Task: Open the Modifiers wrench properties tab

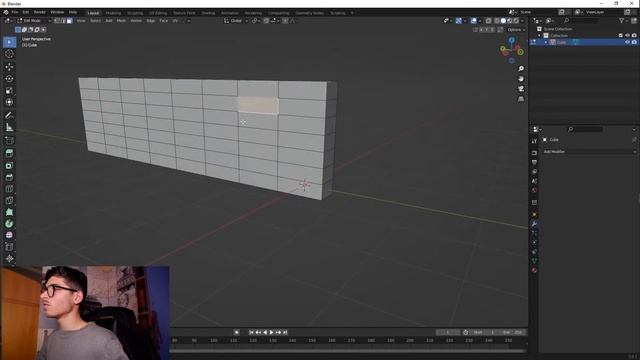Action: click(x=534, y=224)
